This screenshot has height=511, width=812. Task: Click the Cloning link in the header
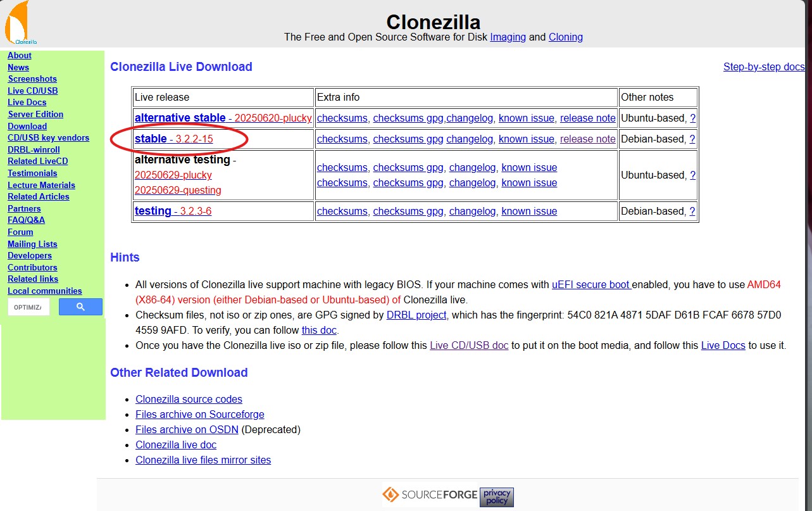pyautogui.click(x=566, y=37)
